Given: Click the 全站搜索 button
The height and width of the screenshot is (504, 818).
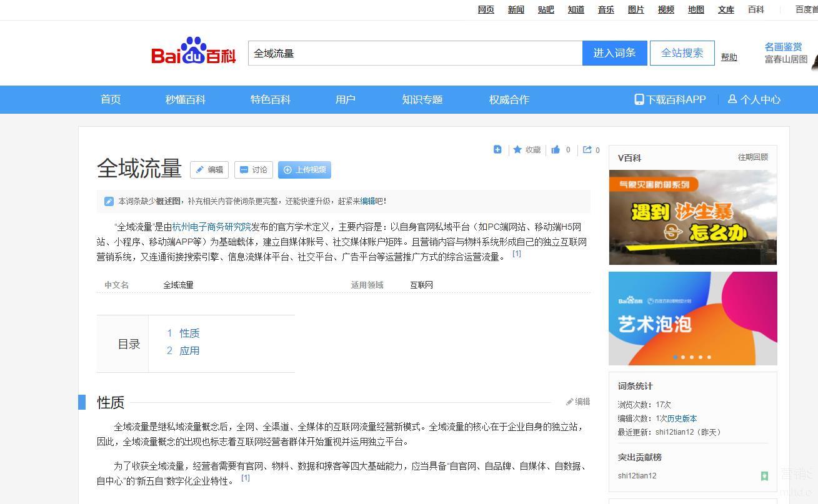Looking at the screenshot, I should [682, 53].
